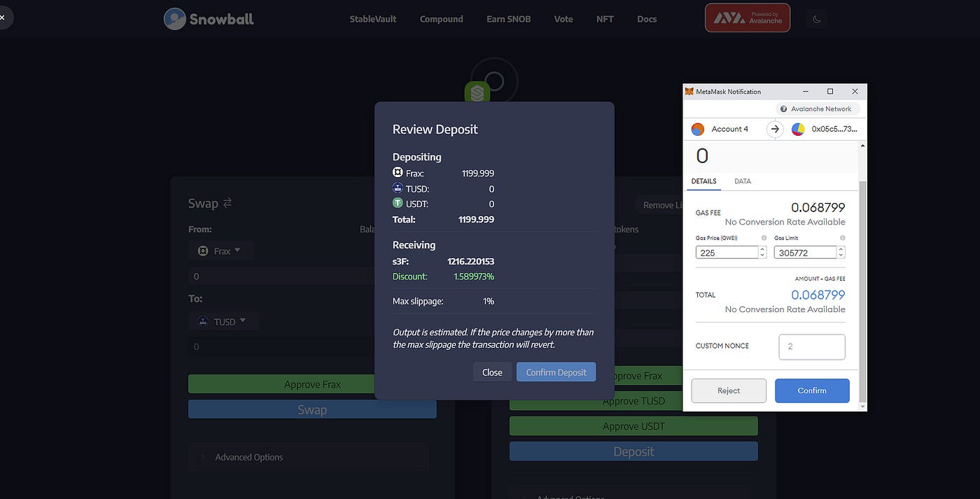Open Earn SNOB in top navigation
Screen dimensions: 980x499
(x=508, y=19)
